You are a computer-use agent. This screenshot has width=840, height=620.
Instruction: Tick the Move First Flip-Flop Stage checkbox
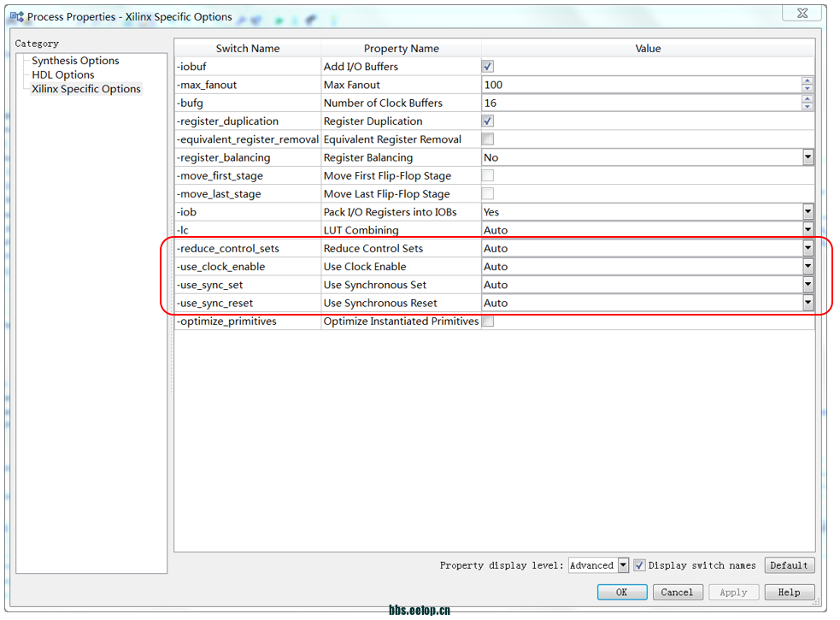pos(487,176)
